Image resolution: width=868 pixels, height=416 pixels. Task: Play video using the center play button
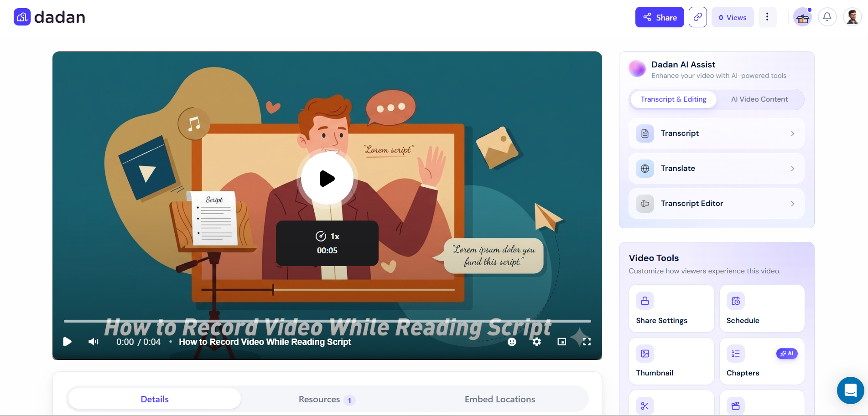pos(327,178)
